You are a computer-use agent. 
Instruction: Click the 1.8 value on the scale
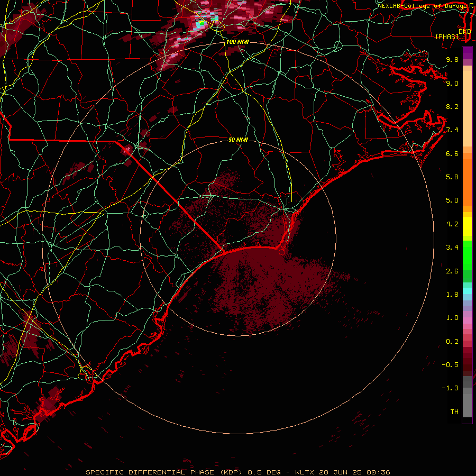(452, 295)
